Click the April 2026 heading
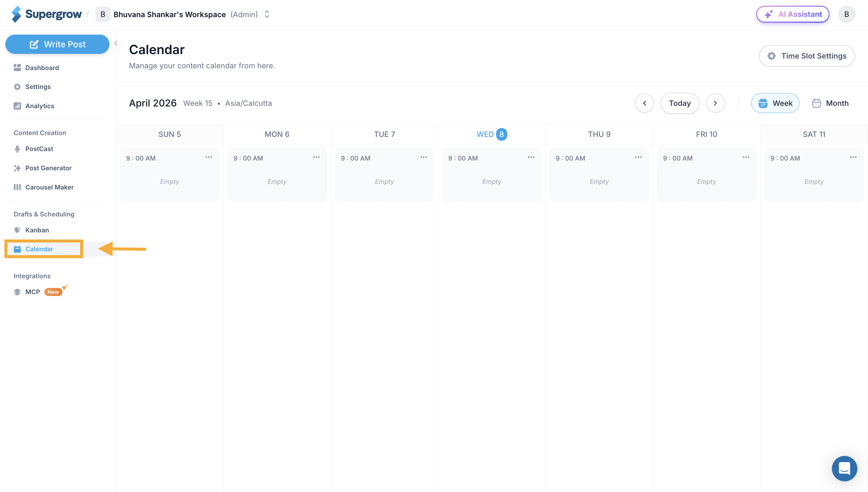 [x=153, y=103]
